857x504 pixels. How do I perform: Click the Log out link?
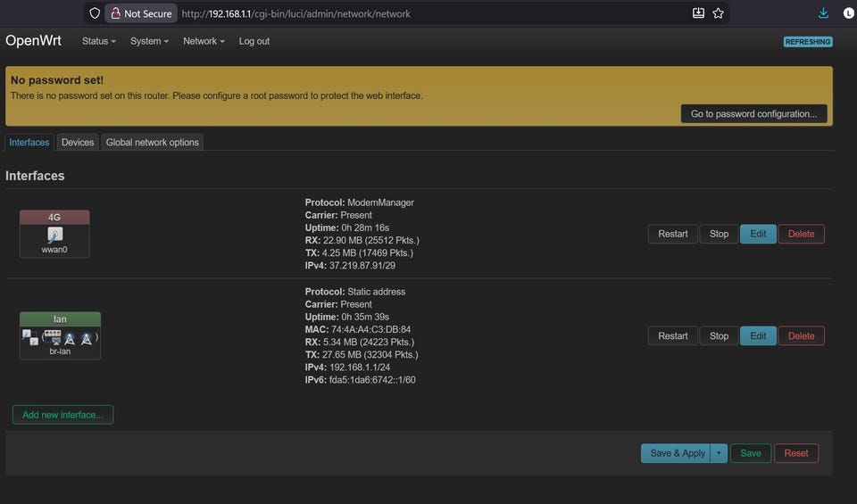coord(254,41)
